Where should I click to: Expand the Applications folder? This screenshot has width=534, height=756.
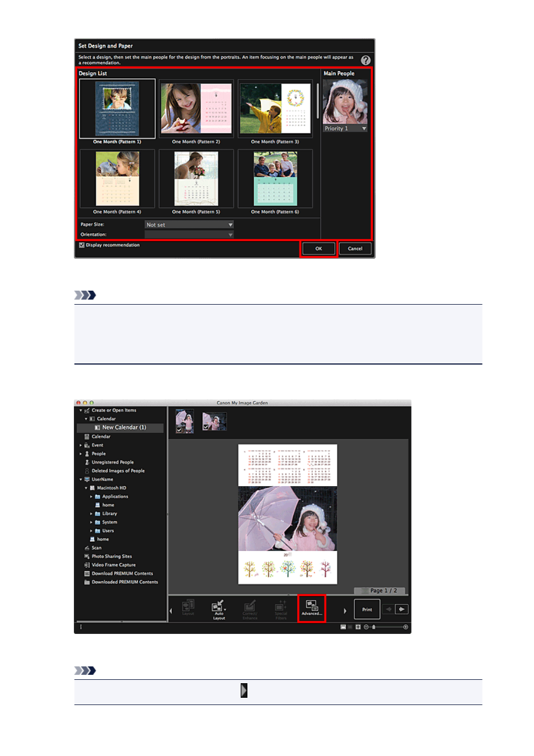pos(91,497)
